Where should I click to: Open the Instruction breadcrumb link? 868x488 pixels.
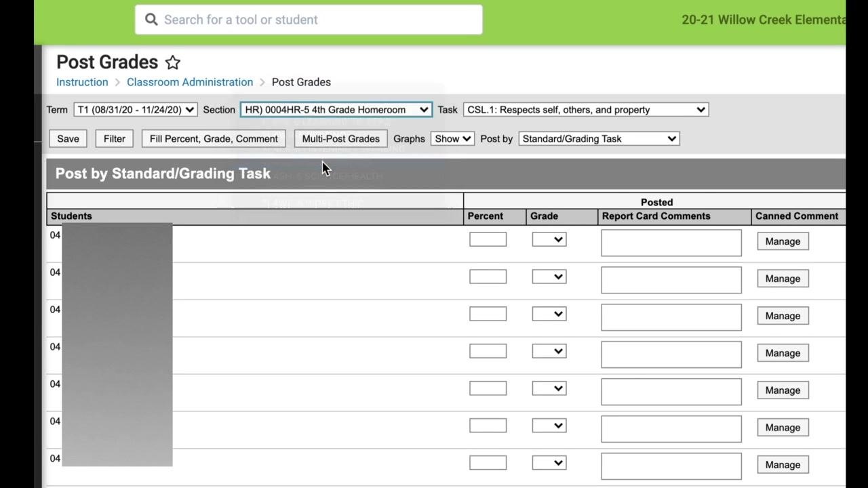pyautogui.click(x=82, y=82)
